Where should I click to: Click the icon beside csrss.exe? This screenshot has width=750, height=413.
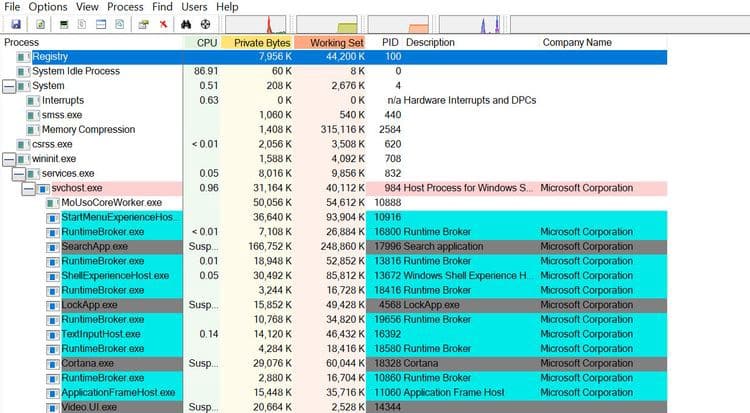tap(22, 145)
